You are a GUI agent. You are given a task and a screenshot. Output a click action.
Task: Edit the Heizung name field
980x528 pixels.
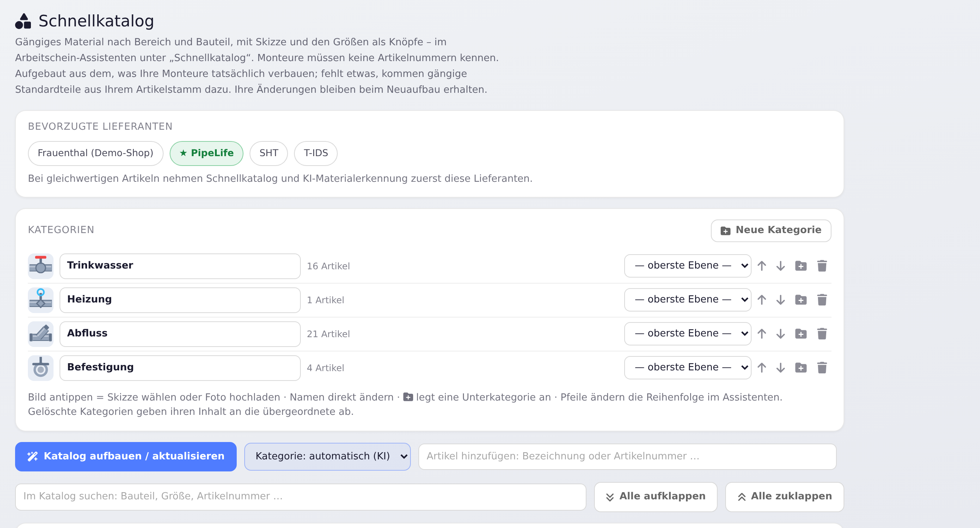(x=180, y=299)
